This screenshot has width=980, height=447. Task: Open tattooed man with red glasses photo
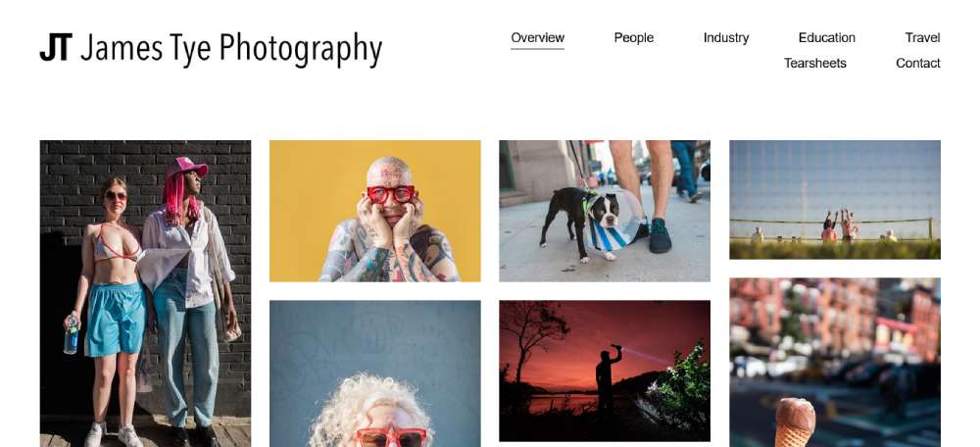coord(375,211)
